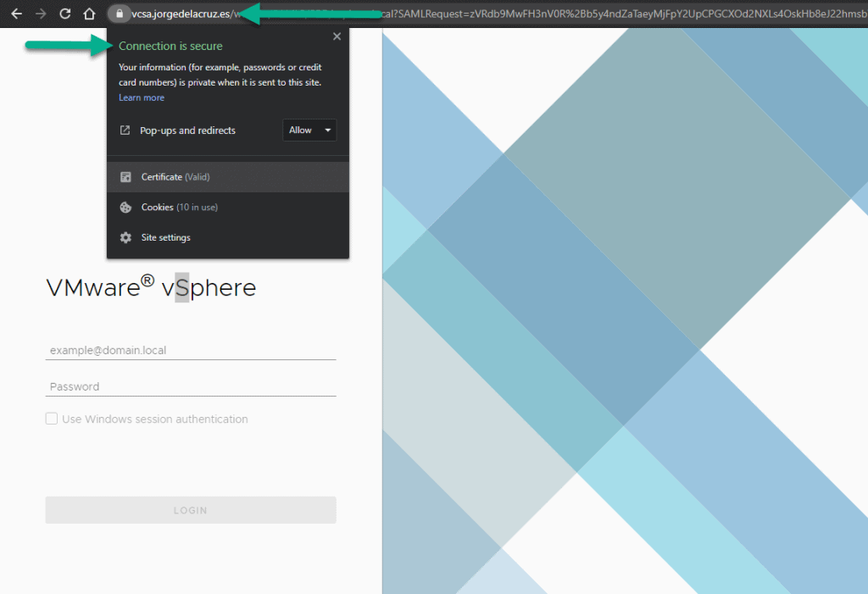Click the pop-ups and redirects icon

[x=125, y=130]
